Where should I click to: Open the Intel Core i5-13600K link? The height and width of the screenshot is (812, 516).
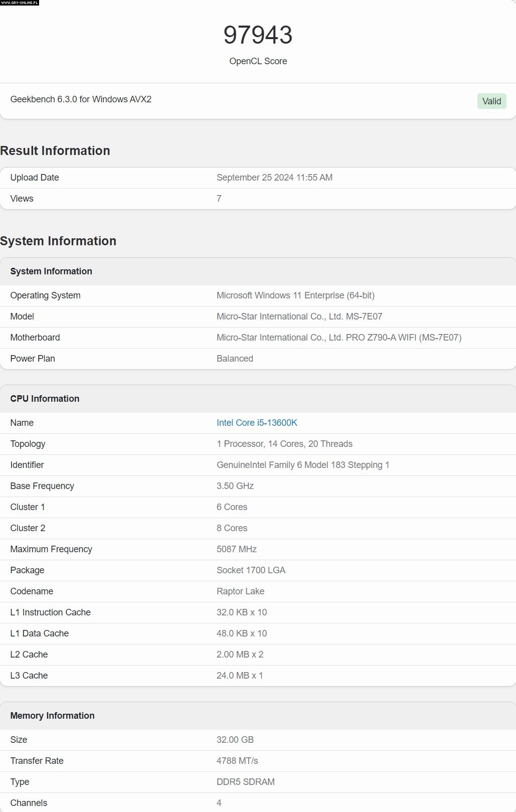[x=257, y=423]
